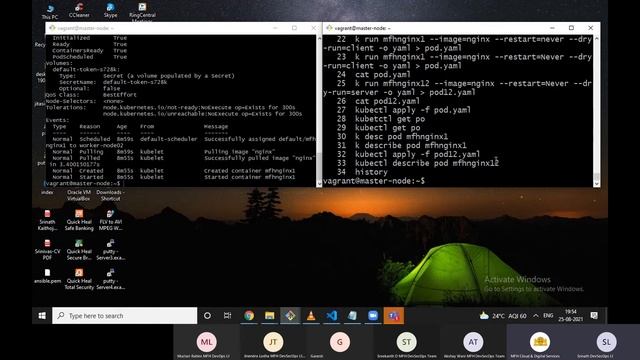The width and height of the screenshot is (640, 360).
Task: Click the Cortana circle on taskbar
Action: click(207, 316)
